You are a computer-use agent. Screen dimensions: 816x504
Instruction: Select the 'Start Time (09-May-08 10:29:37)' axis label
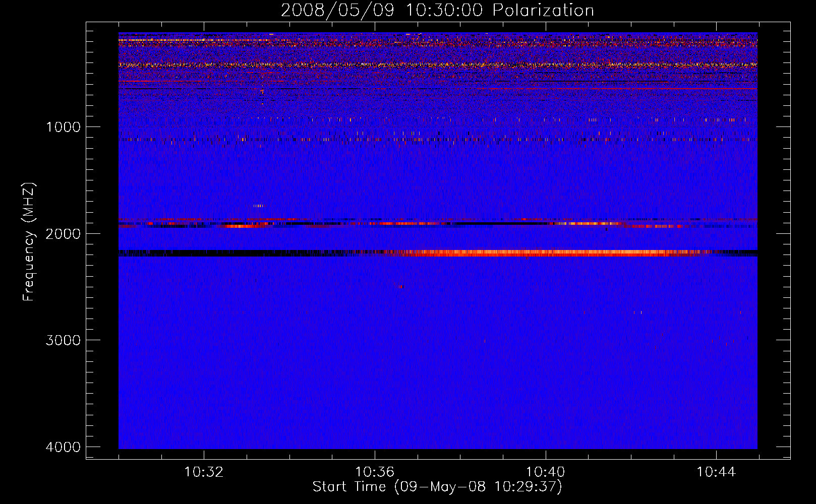pyautogui.click(x=437, y=487)
